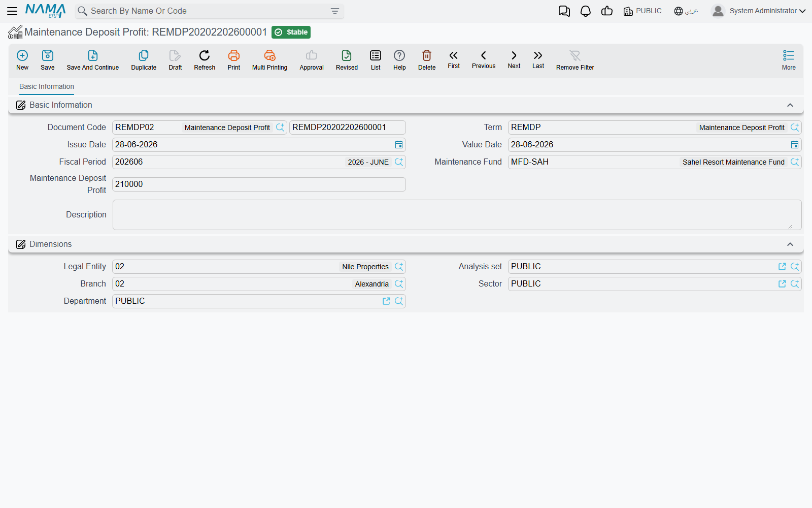Image resolution: width=812 pixels, height=508 pixels.
Task: Click the Branch 02 Alexandria field
Action: coord(259,284)
